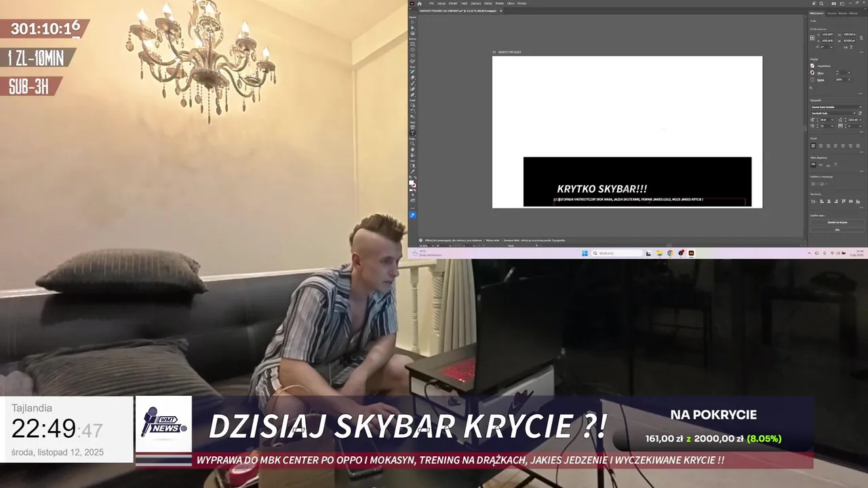The width and height of the screenshot is (868, 488).
Task: Select the Ellipse shape tool
Action: pos(412,49)
